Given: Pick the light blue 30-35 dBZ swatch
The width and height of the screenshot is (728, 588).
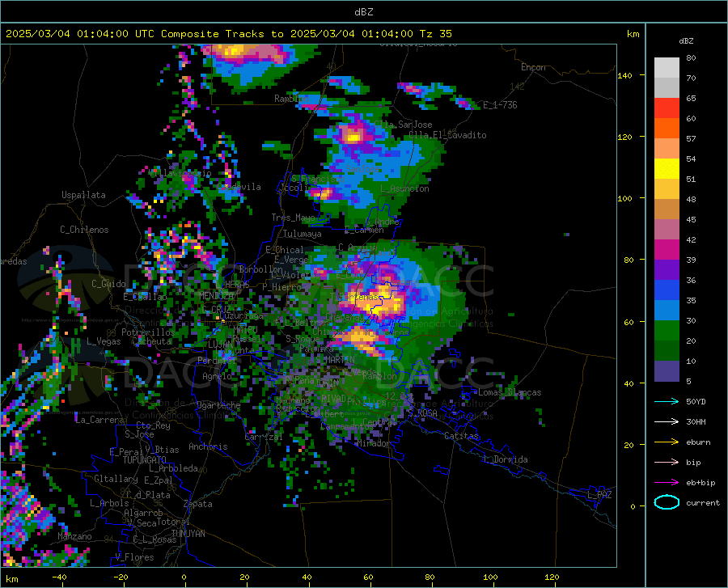Looking at the screenshot, I should point(667,311).
